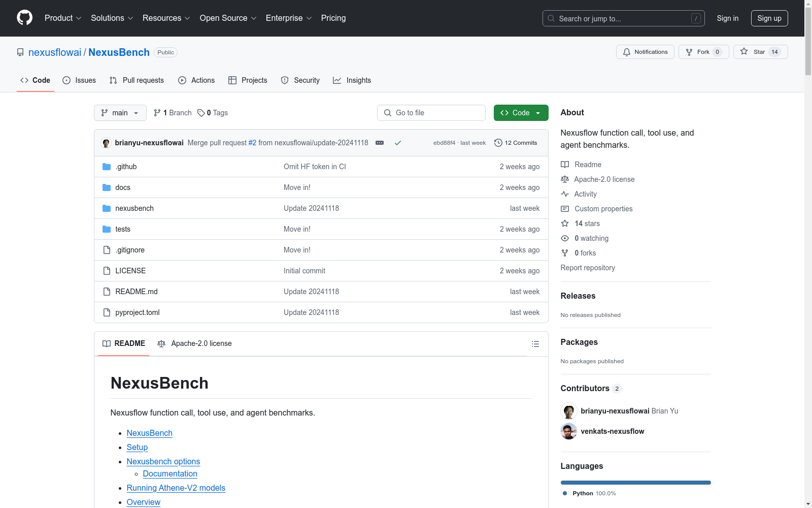The height and width of the screenshot is (508, 812).
Task: Click the Python language bar
Action: point(636,483)
